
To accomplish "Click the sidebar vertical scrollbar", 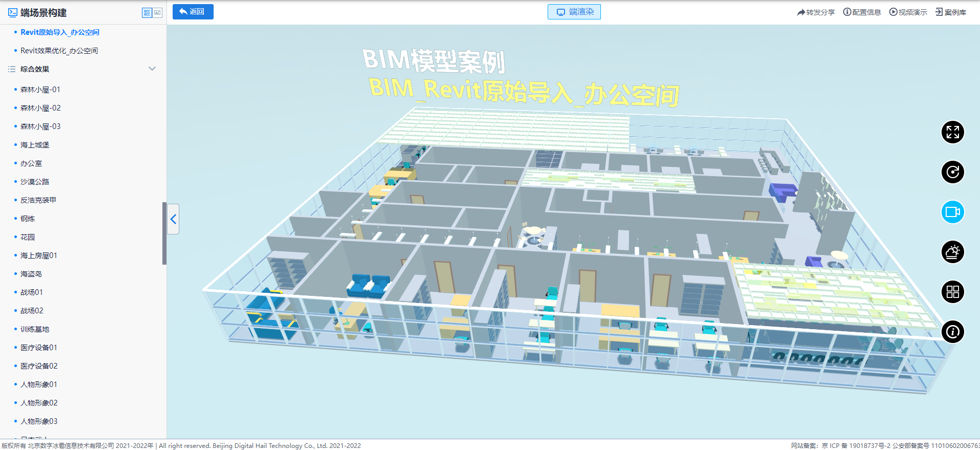I will [x=164, y=233].
